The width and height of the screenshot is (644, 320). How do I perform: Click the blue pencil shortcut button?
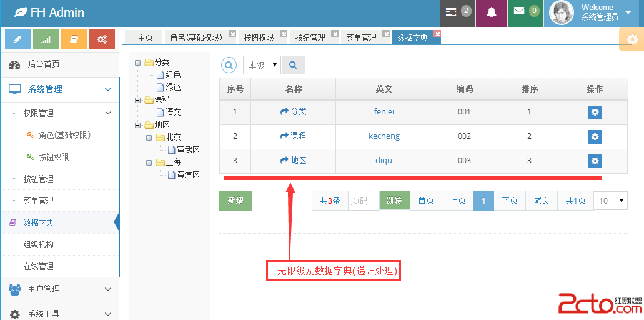tap(17, 39)
